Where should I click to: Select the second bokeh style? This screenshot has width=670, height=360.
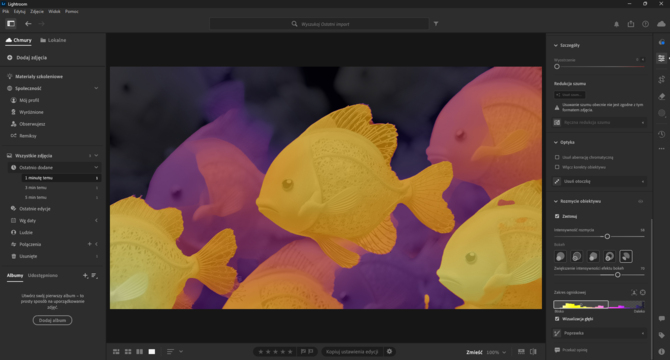(576, 256)
